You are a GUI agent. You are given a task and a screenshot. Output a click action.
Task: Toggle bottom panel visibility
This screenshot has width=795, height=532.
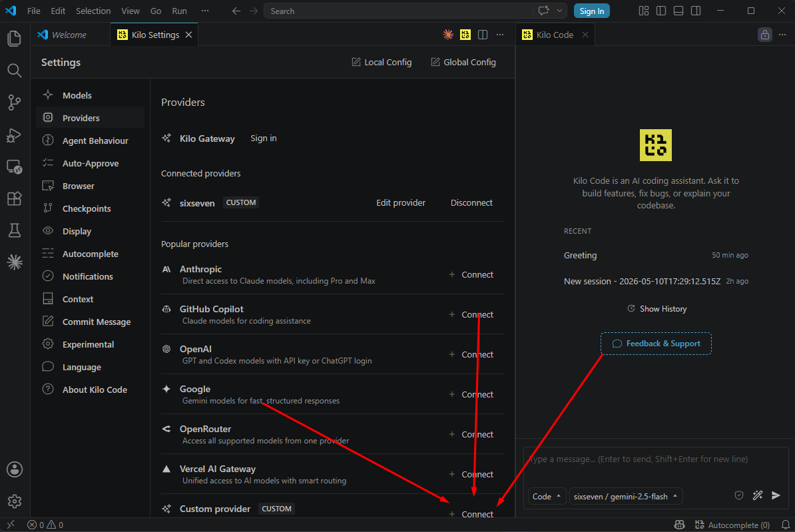click(678, 11)
